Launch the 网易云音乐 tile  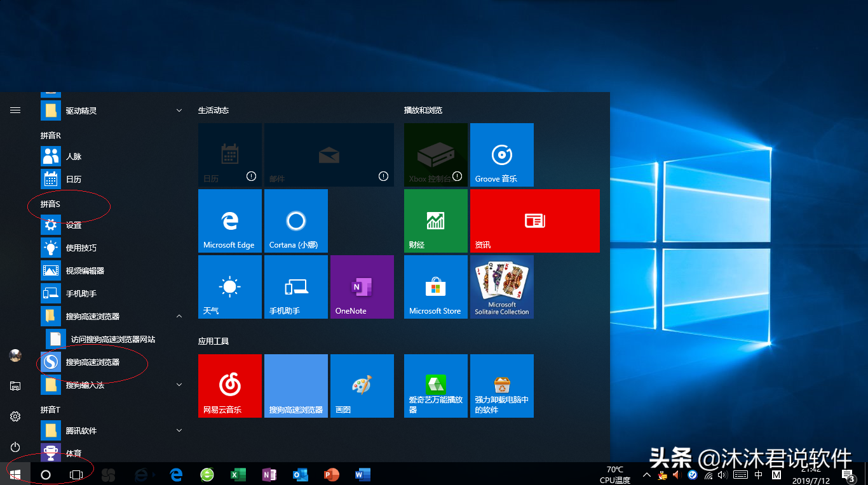coord(229,385)
